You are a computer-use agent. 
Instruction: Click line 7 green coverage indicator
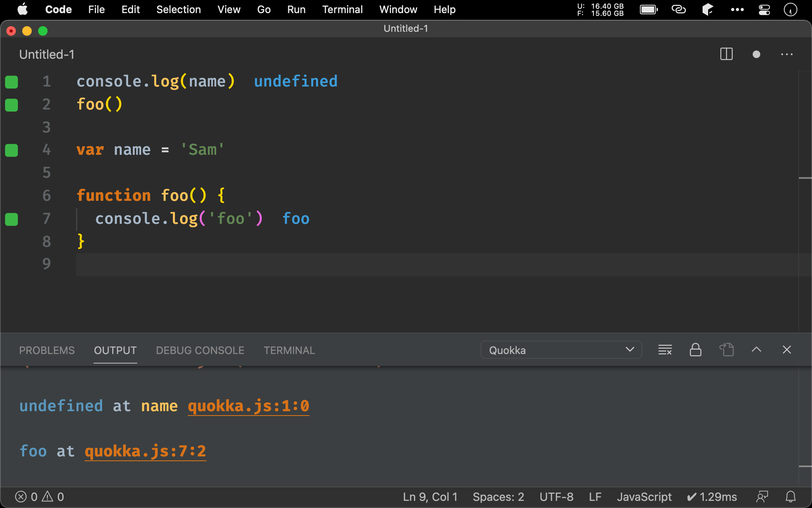11,219
